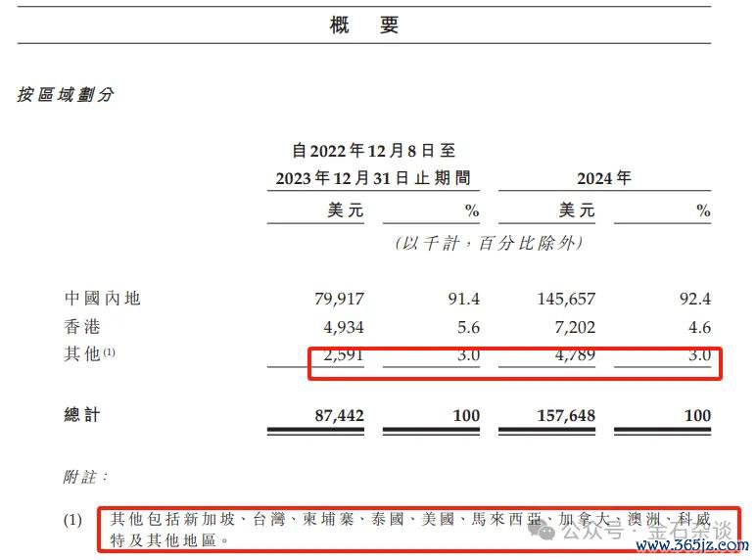Click the % header under 2024年

(703, 211)
